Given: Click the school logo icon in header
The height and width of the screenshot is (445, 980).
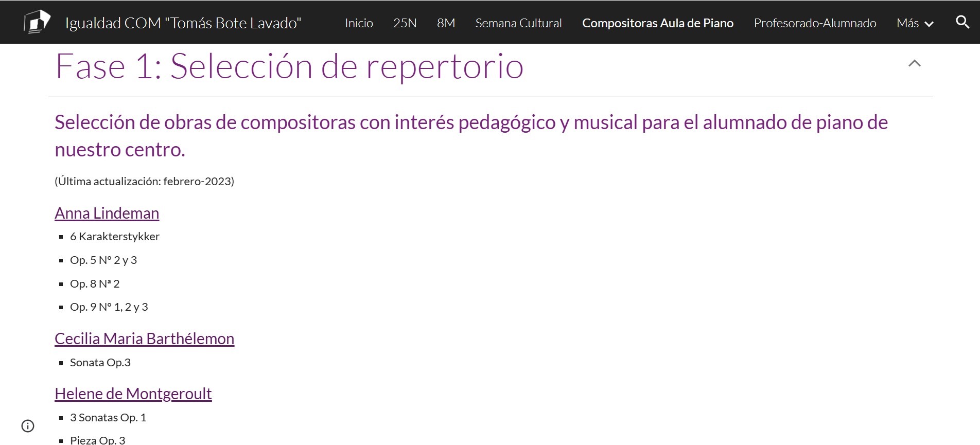Looking at the screenshot, I should 37,22.
